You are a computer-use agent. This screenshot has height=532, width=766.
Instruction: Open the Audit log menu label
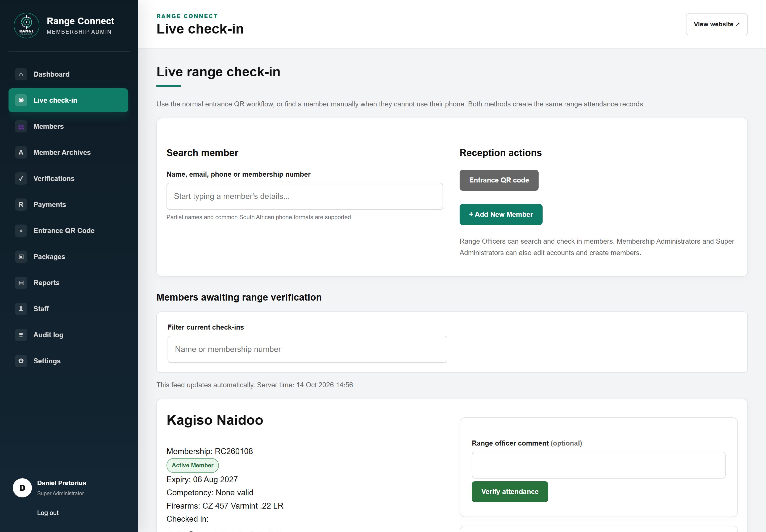[x=48, y=335]
